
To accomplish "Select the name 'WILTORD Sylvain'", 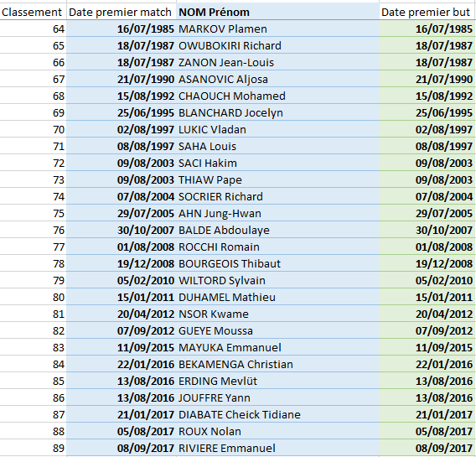I will tap(222, 280).
